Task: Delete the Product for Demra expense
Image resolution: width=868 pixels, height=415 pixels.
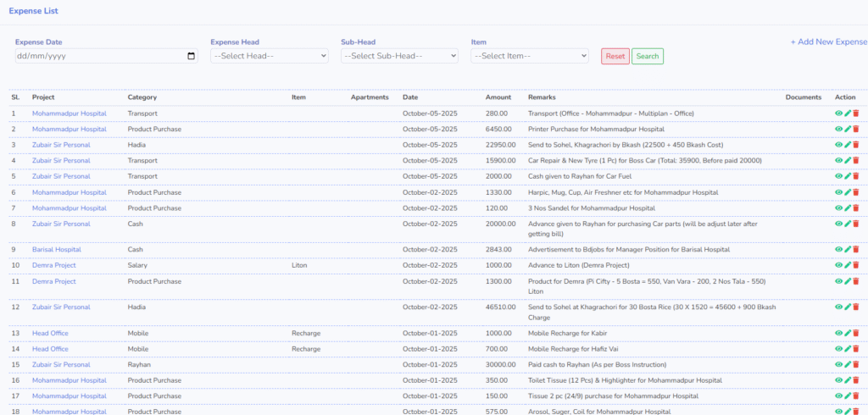Action: click(856, 281)
